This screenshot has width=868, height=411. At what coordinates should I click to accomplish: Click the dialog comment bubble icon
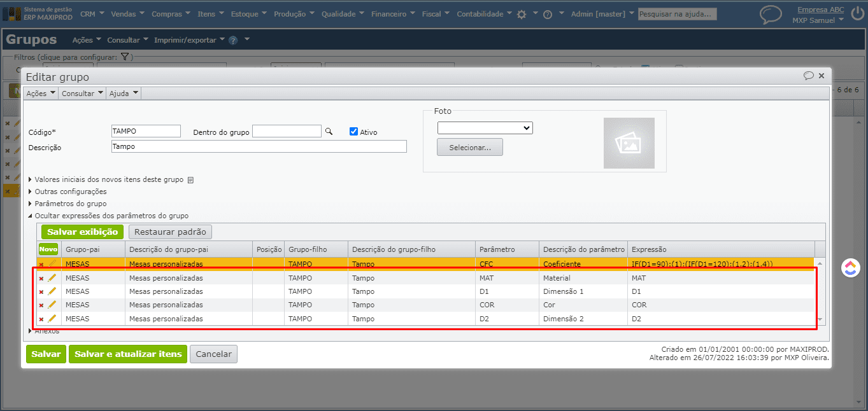click(809, 76)
